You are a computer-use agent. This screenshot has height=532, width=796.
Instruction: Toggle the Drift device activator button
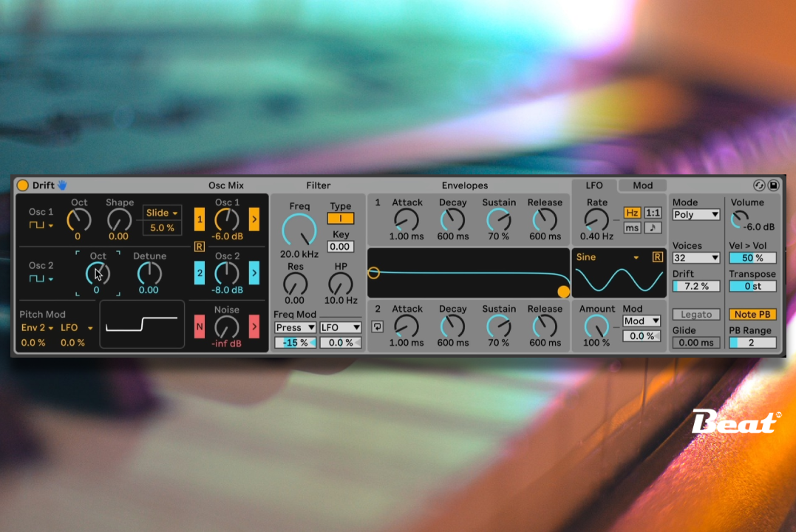coord(23,185)
